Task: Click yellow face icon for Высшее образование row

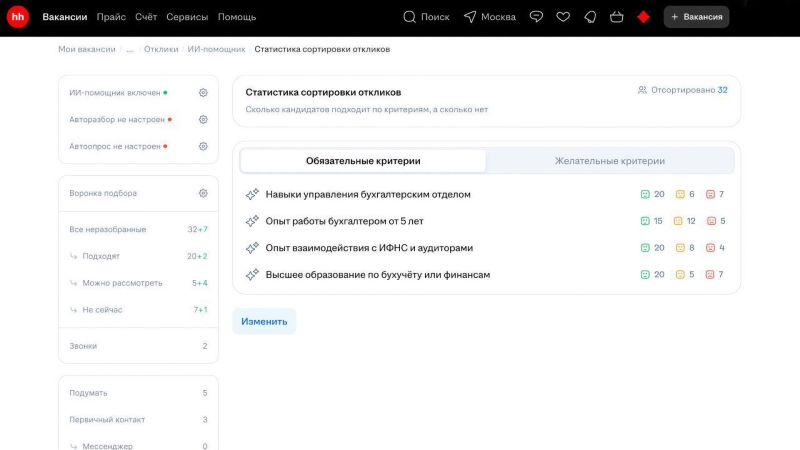Action: coord(680,274)
